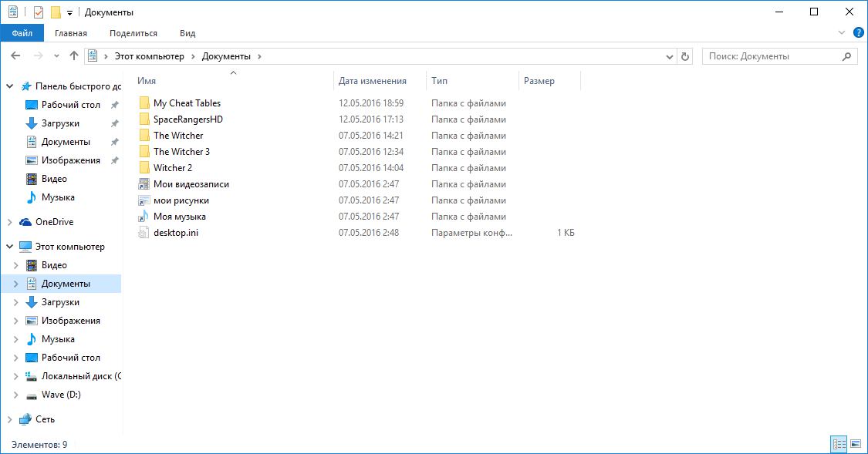Select the Witcher 2 folder icon
The width and height of the screenshot is (868, 454).
144,167
